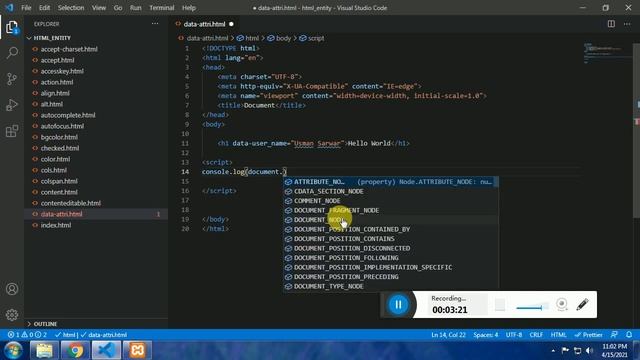Click body breadcrumb in editor path
The image size is (640, 360).
click(x=279, y=38)
